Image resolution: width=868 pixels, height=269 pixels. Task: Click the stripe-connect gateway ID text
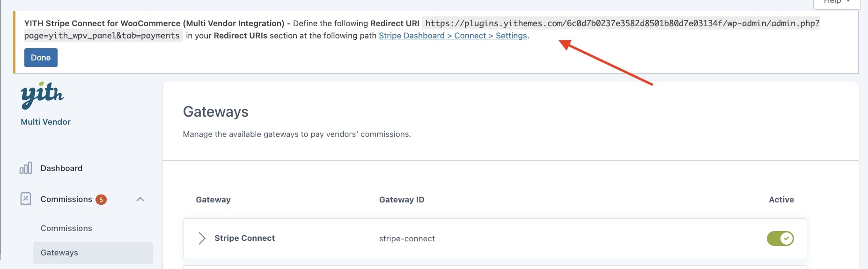[x=407, y=239]
